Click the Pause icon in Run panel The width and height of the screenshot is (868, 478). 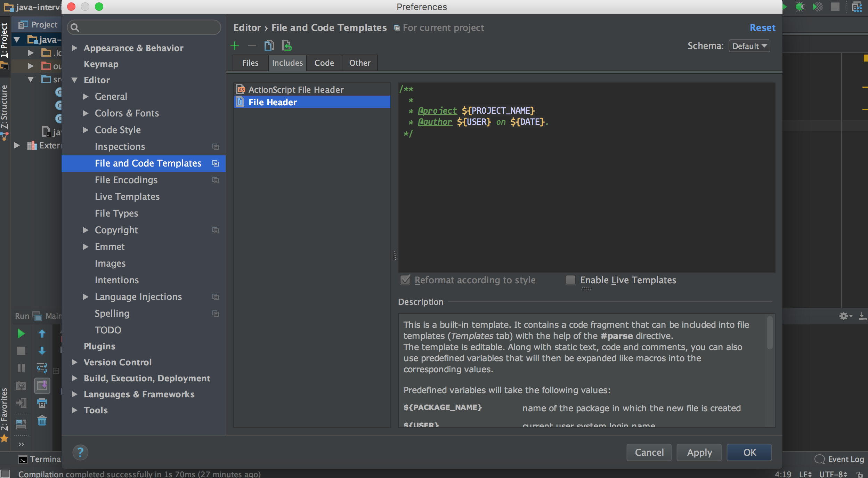pos(21,368)
